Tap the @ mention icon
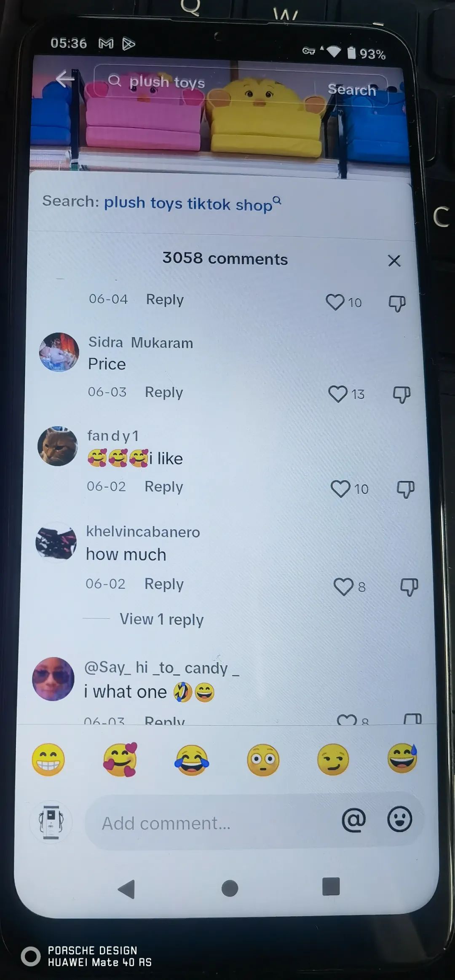The image size is (455, 980). (353, 820)
